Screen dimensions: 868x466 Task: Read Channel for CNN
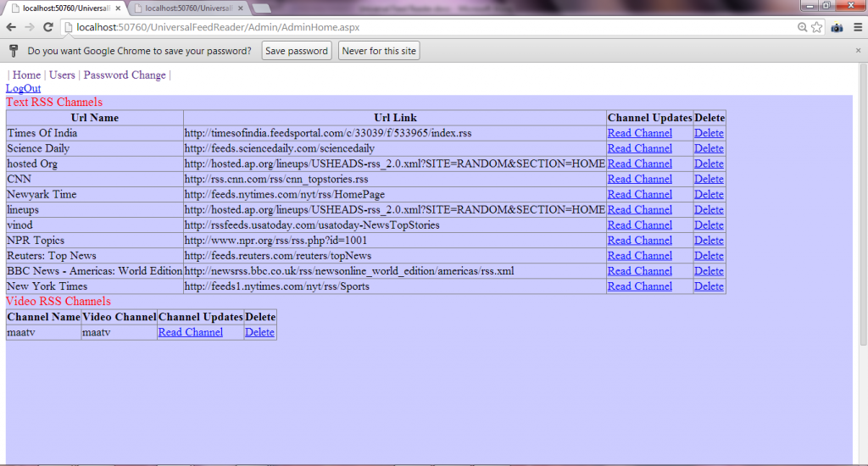tap(640, 179)
